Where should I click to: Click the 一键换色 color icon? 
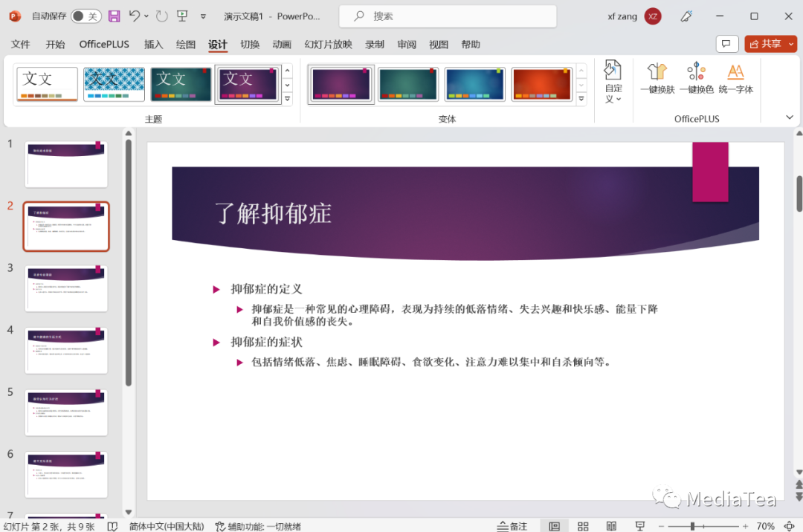pos(697,78)
